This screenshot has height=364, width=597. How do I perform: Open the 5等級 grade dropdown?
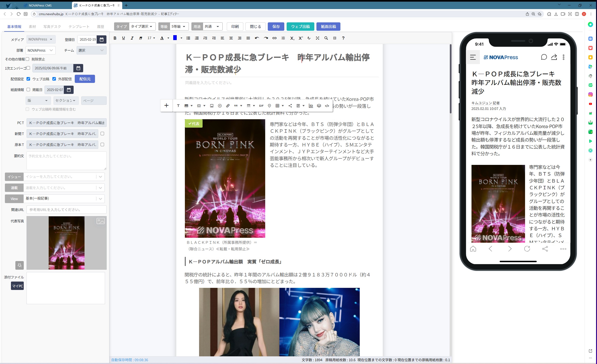[179, 26]
